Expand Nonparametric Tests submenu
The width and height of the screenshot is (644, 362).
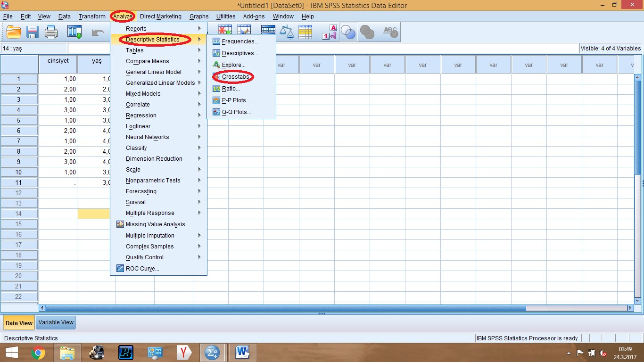(158, 181)
